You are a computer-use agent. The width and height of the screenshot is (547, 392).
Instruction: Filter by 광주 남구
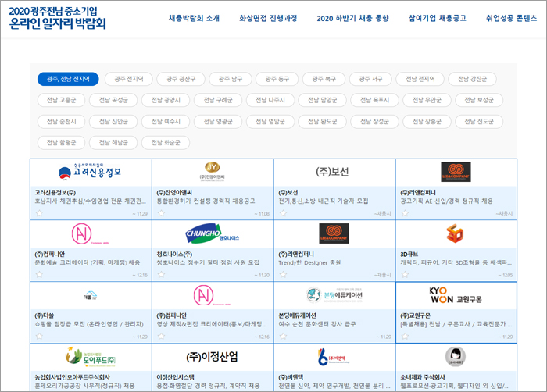(231, 79)
